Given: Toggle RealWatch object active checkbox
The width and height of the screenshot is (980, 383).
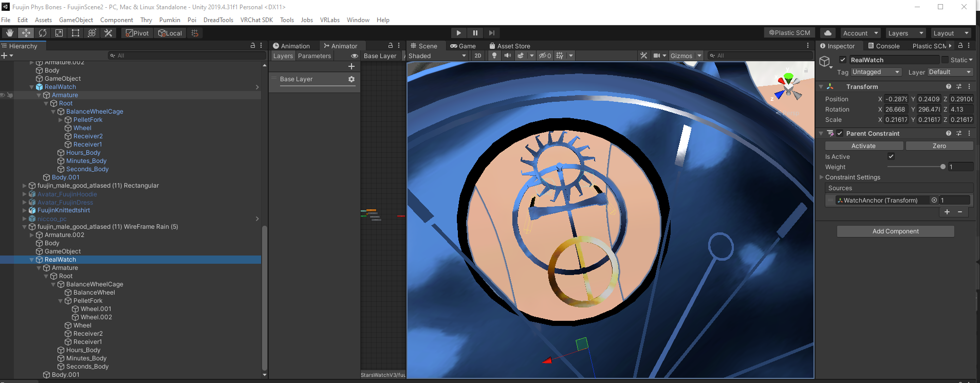Looking at the screenshot, I should [843, 60].
